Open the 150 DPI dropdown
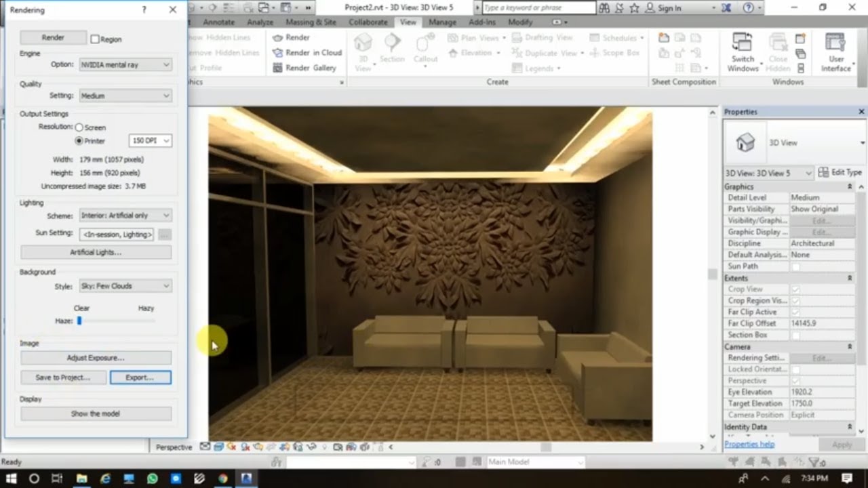This screenshot has width=868, height=488. click(150, 140)
